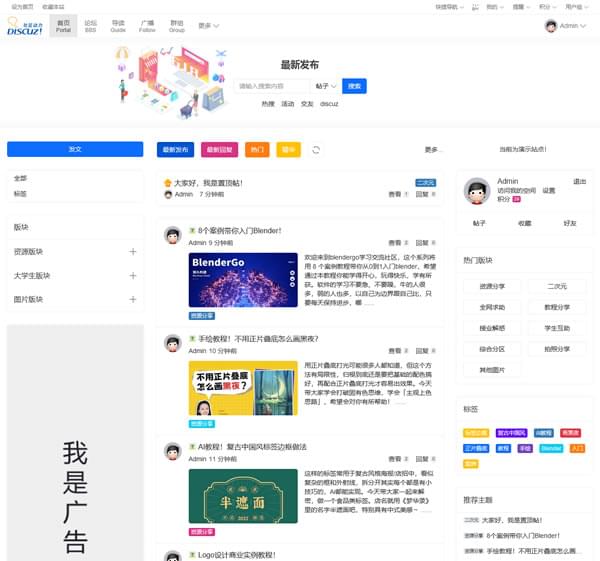
Task: Open the 手绘教程 night painting thumbnail
Action: (243, 388)
